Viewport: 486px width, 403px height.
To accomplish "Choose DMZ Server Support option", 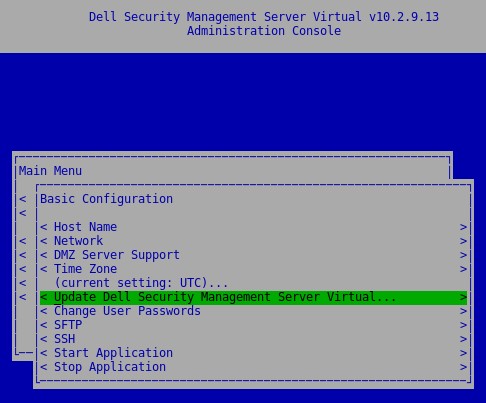I will click(x=253, y=255).
